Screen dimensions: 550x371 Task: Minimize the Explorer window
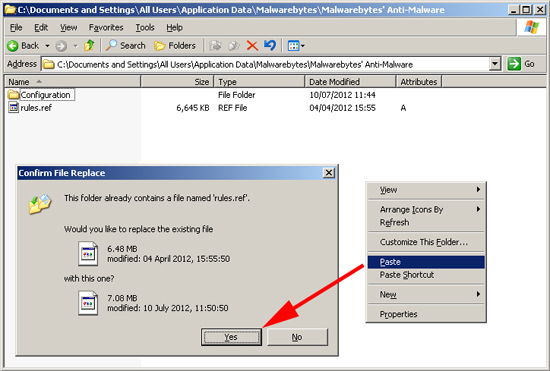coord(514,9)
